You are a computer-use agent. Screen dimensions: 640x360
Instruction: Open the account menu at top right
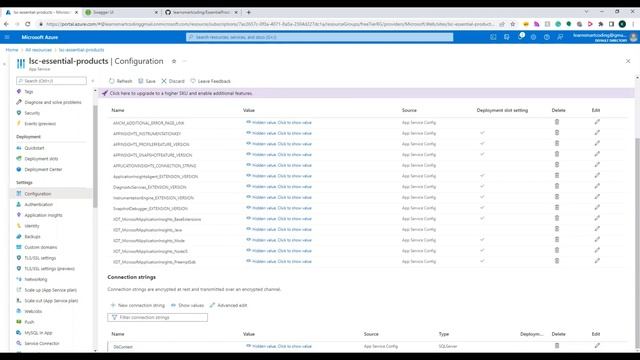coord(604,37)
